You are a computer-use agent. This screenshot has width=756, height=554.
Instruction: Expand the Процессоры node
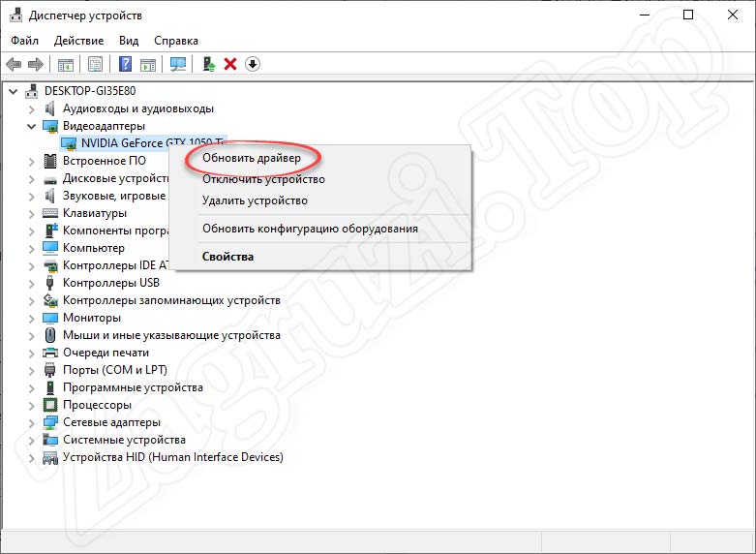pyautogui.click(x=31, y=405)
